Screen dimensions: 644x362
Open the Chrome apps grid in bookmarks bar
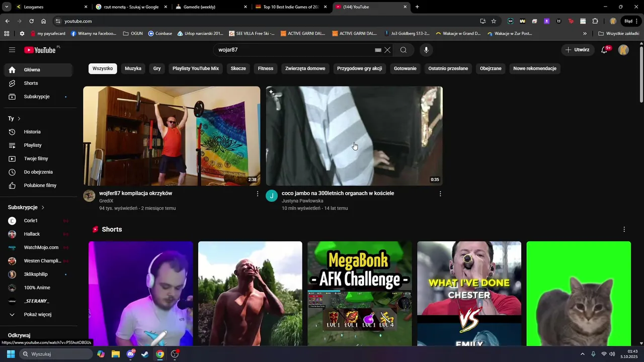tap(7, 34)
